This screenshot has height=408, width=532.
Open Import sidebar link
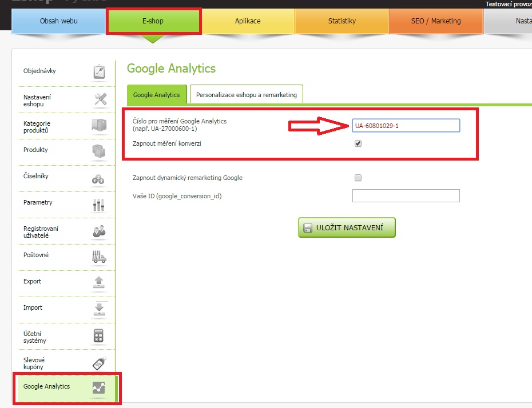(x=33, y=307)
